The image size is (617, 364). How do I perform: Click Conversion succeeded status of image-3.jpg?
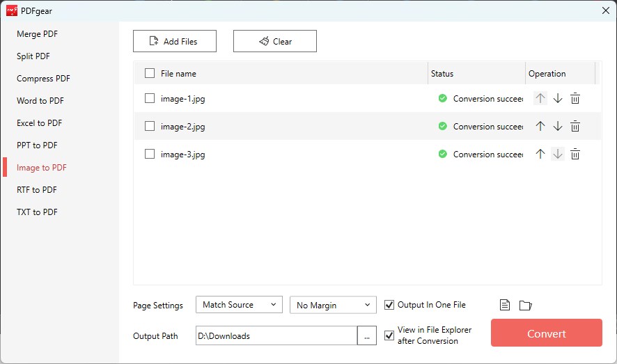coord(488,155)
